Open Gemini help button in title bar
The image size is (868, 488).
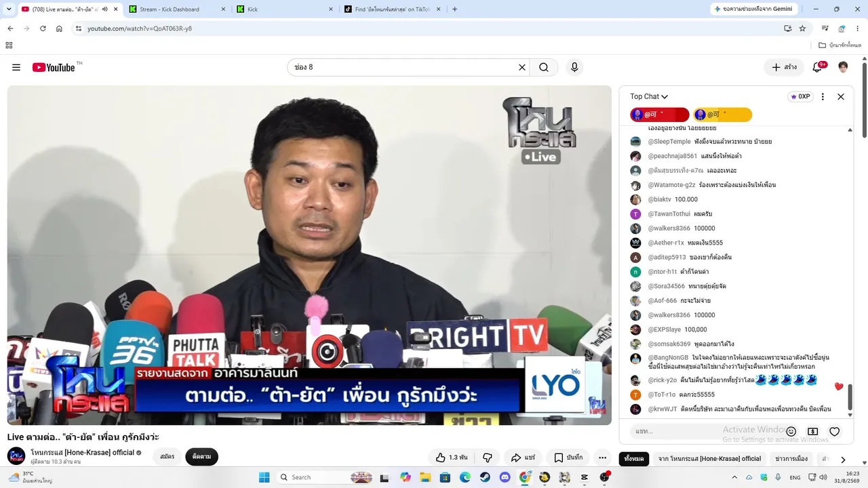click(753, 9)
